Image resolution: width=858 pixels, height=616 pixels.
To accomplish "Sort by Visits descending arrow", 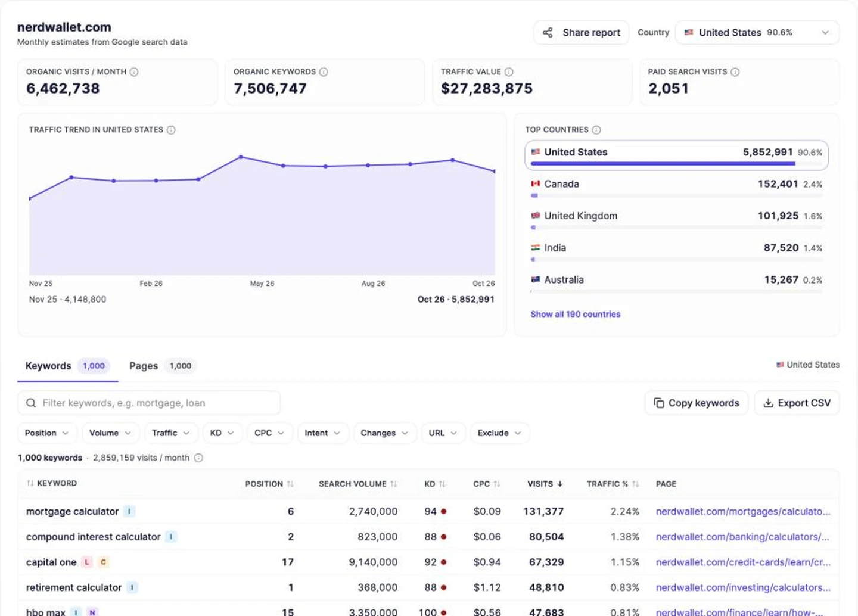I will point(560,484).
